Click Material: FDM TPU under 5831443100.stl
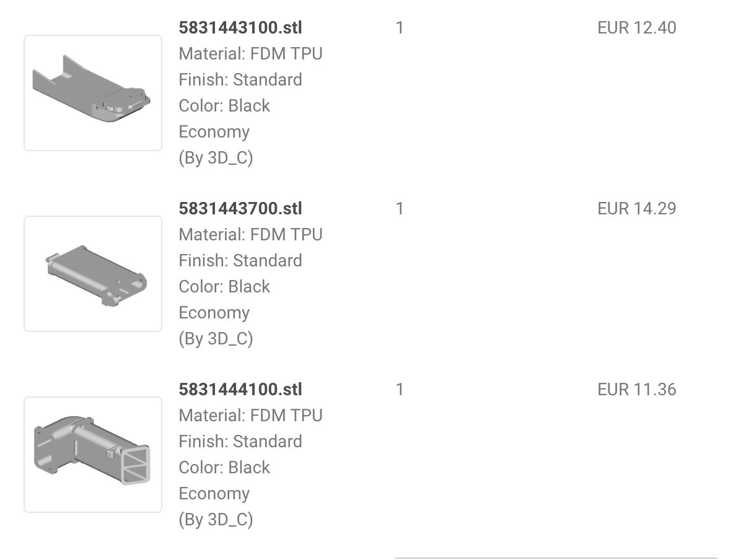This screenshot has height=560, width=746. 250,54
